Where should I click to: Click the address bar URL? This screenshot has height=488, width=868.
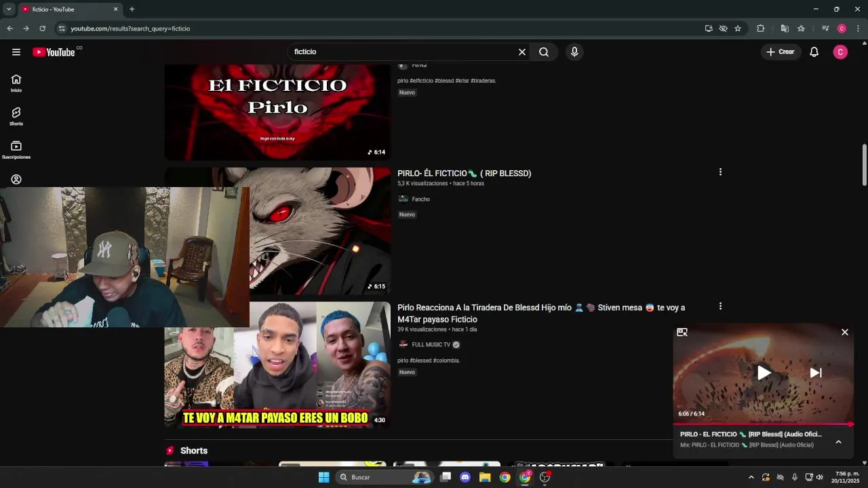(130, 28)
